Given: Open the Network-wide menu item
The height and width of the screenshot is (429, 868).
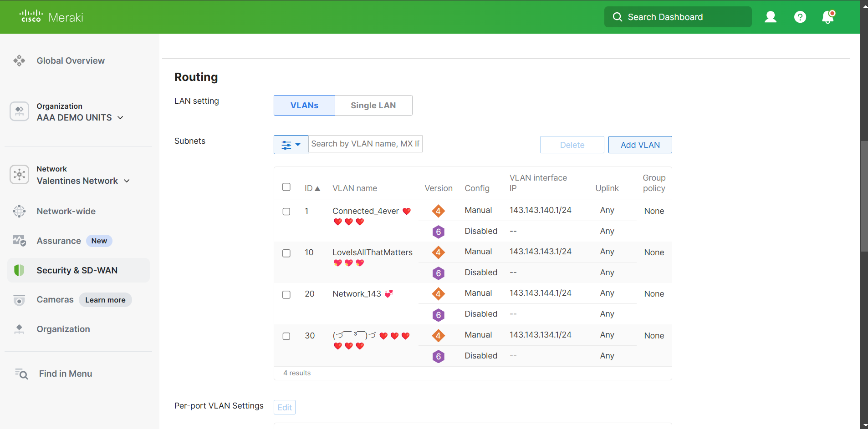Looking at the screenshot, I should coord(66,211).
